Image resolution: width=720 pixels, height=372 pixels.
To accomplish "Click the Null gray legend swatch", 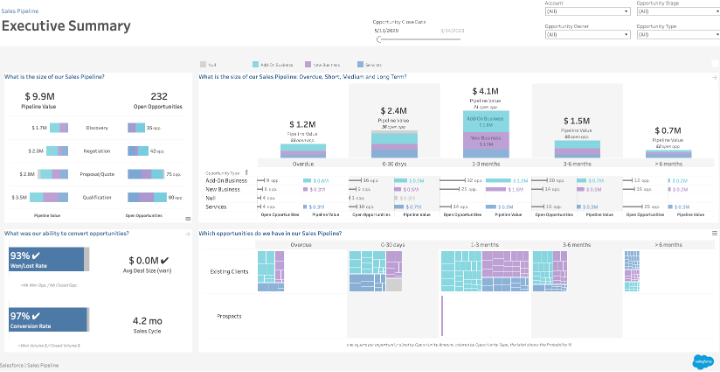I will click(x=203, y=65).
